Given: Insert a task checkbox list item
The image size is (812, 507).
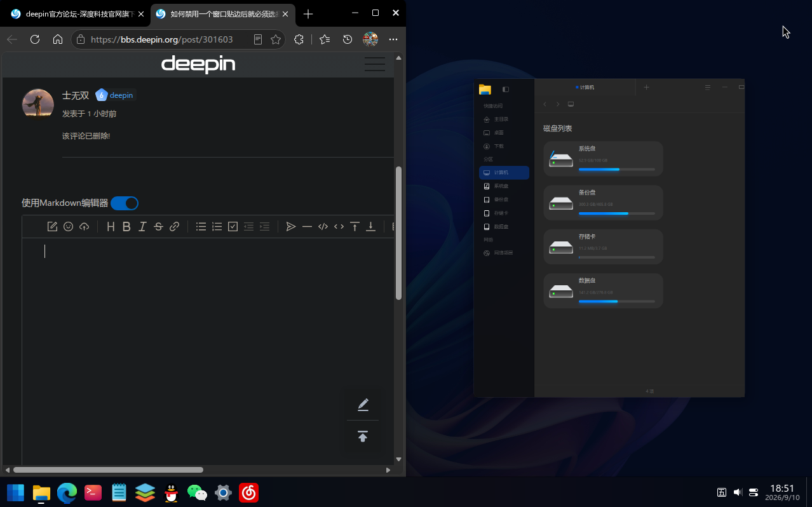Looking at the screenshot, I should pos(233,227).
